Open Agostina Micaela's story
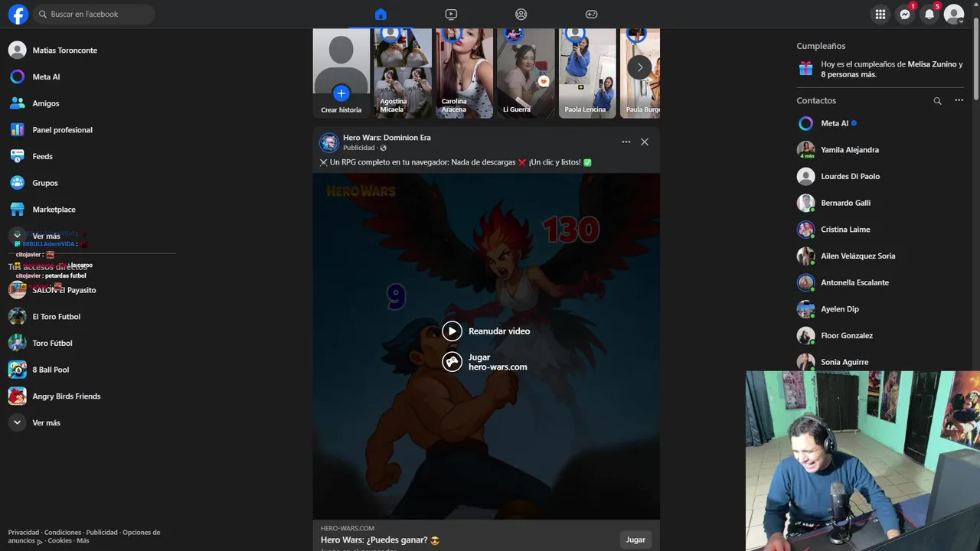 pos(403,73)
